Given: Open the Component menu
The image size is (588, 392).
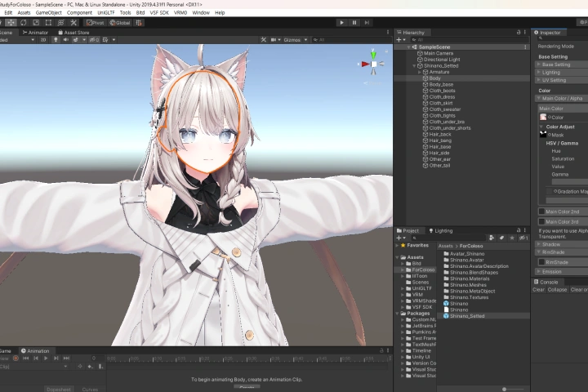Looking at the screenshot, I should 79,13.
